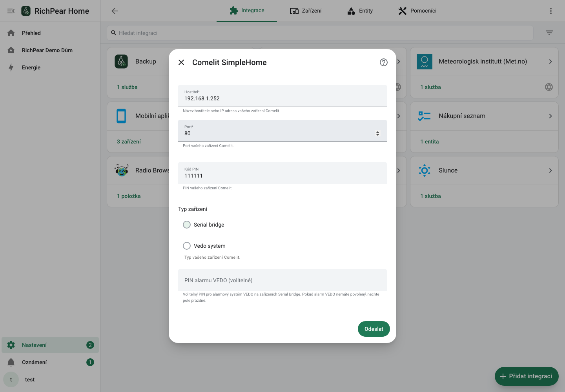Open 1 služba link under Met.no
565x392 pixels.
click(430, 87)
